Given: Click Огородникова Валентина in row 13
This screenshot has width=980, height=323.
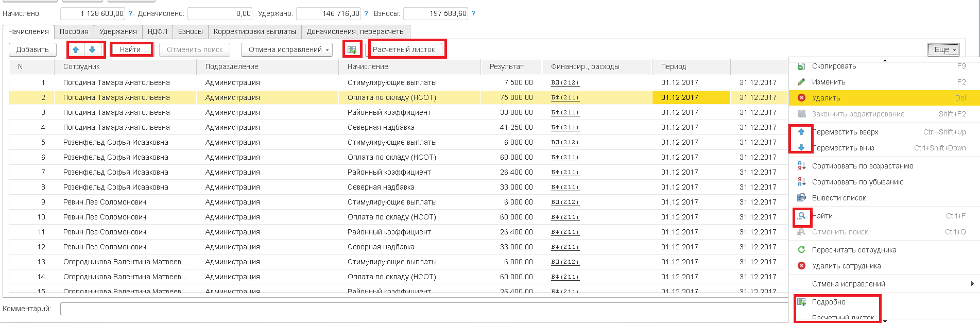Looking at the screenshot, I should 125,262.
